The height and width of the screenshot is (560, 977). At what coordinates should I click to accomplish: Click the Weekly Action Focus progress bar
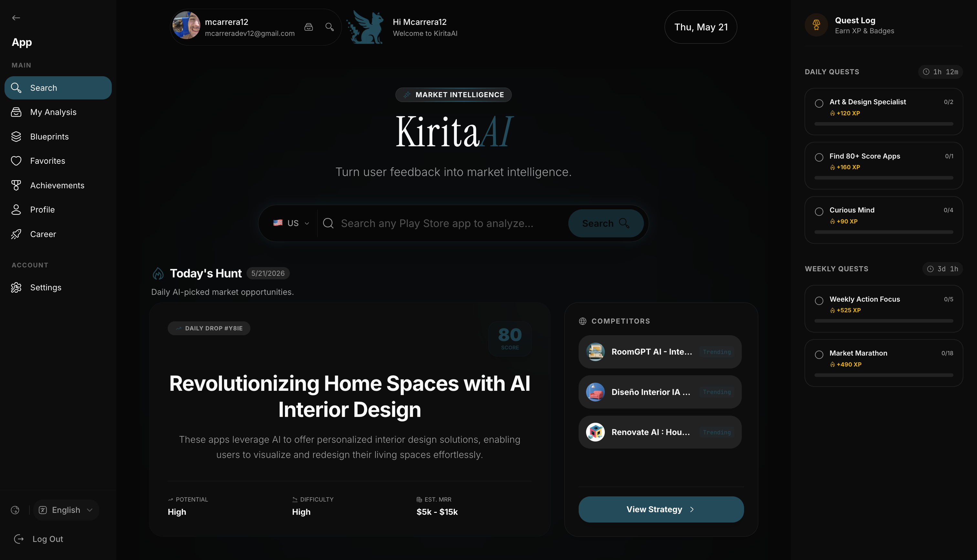[884, 321]
